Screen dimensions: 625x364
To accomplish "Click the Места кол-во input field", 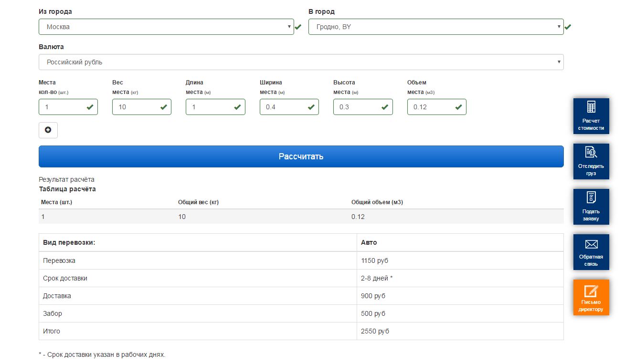I will pyautogui.click(x=63, y=107).
